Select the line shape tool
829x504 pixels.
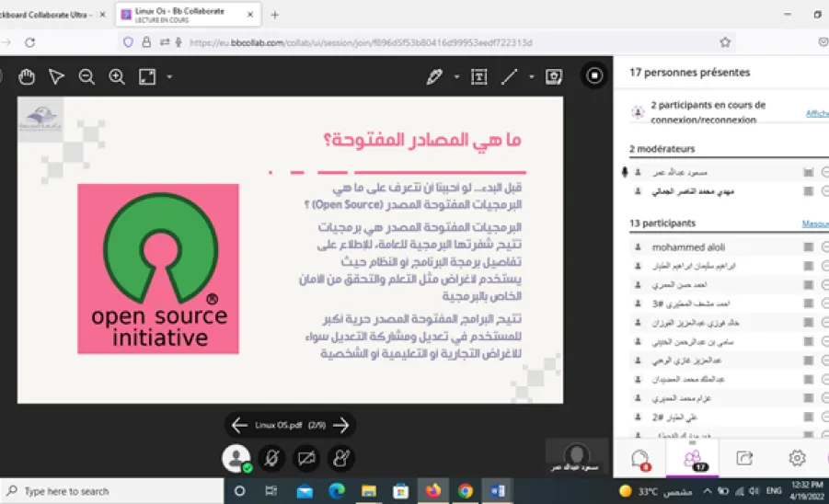click(x=509, y=77)
